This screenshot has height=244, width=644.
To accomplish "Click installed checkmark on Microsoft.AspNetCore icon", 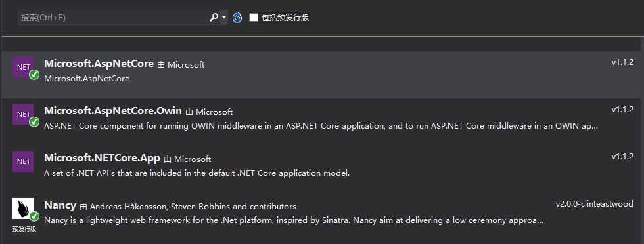I will click(34, 75).
